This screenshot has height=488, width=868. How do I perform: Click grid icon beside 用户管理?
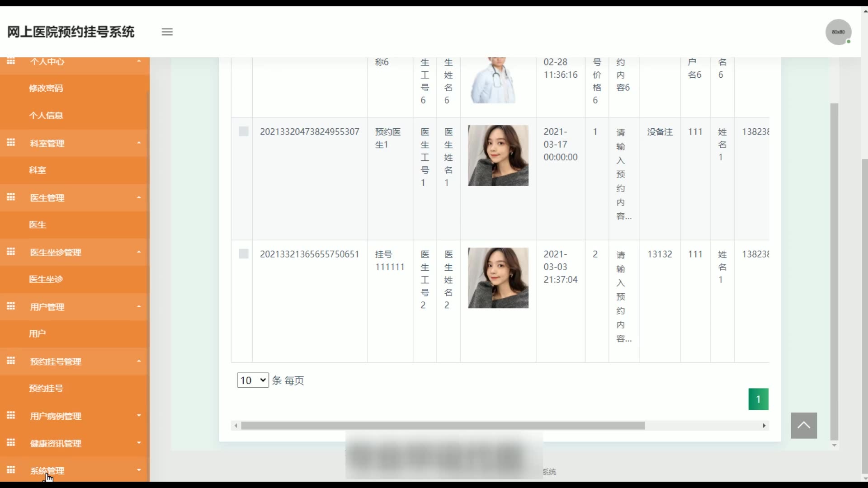11,306
